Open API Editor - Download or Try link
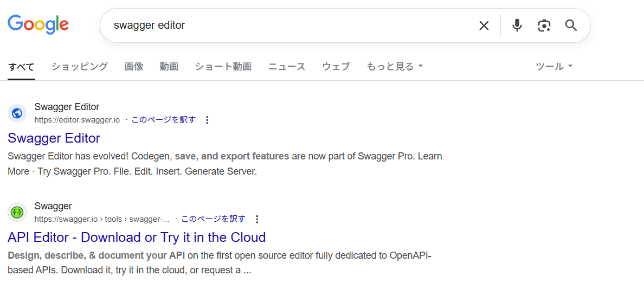Viewport: 644px width, 295px height. 137,237
